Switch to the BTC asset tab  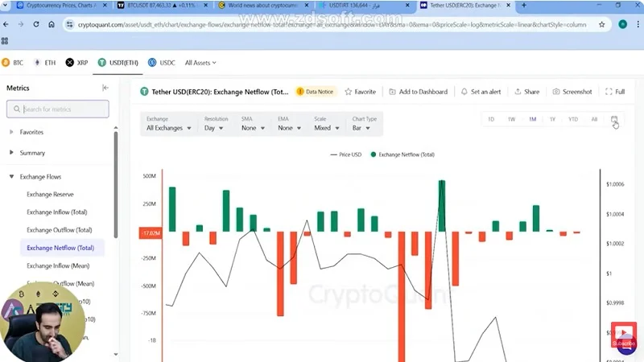tap(14, 62)
